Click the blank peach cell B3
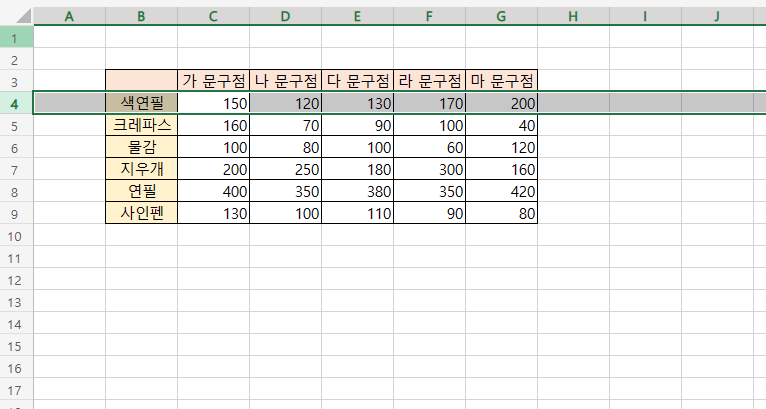 coord(141,80)
